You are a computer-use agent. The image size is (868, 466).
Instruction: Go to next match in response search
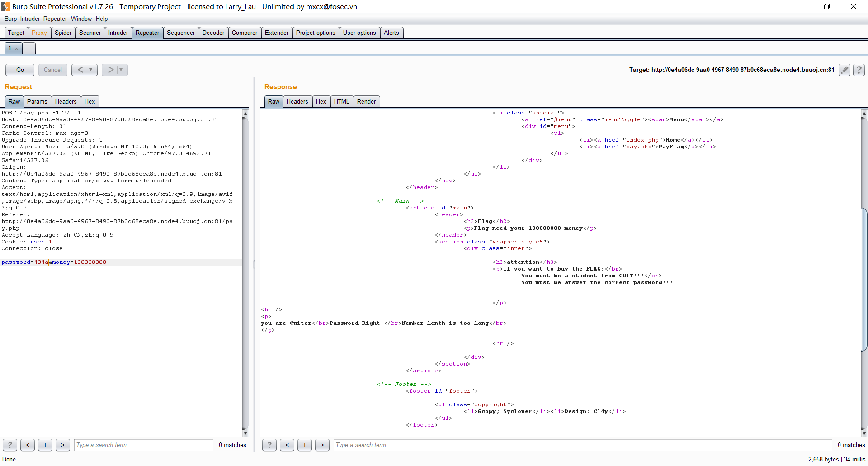[322, 445]
